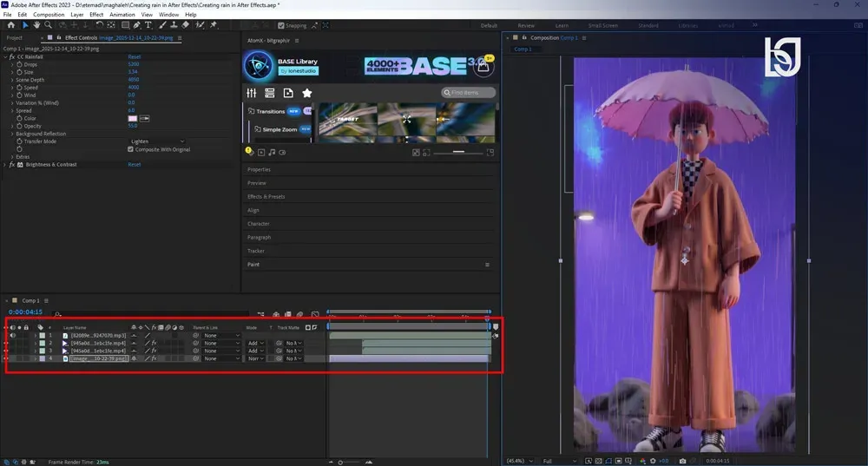Expand the Background Reflection group
Viewport: 868px width, 466px height.
point(12,134)
